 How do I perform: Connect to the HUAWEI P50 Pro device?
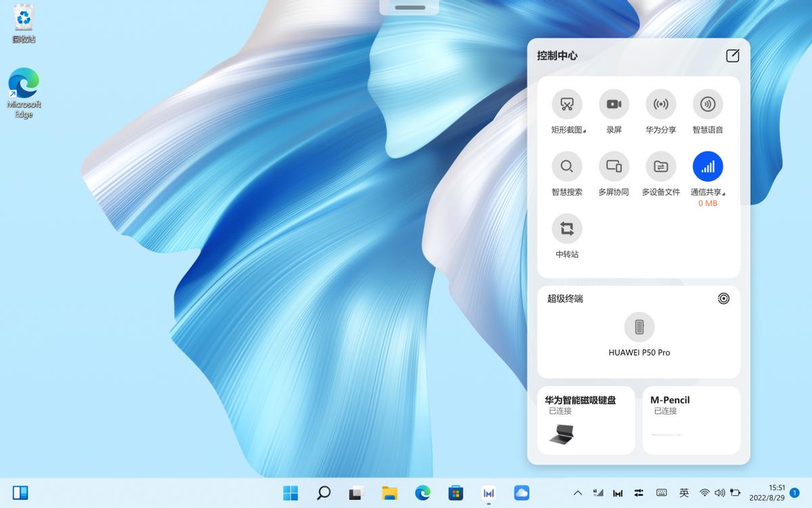(x=639, y=328)
